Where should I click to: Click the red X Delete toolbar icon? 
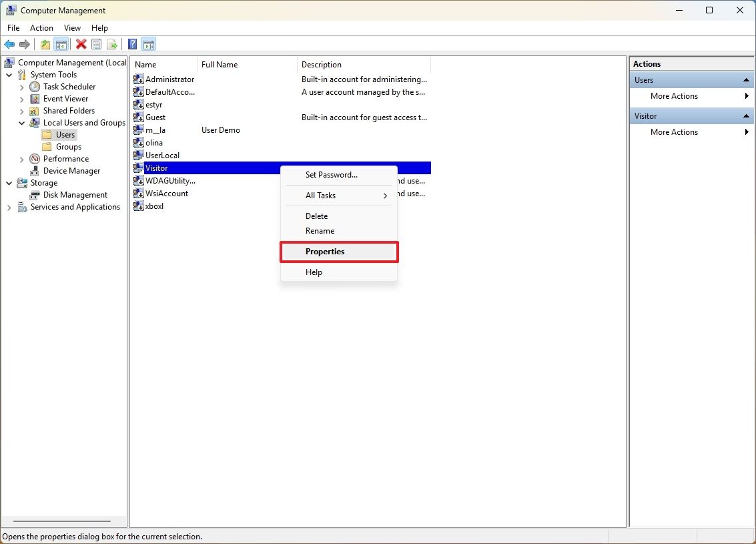pos(81,44)
